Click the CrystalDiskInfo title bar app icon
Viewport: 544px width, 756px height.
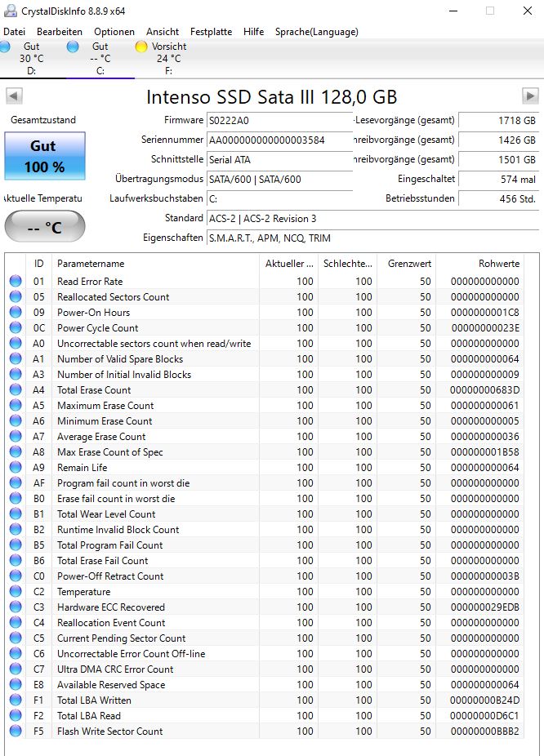coord(10,11)
